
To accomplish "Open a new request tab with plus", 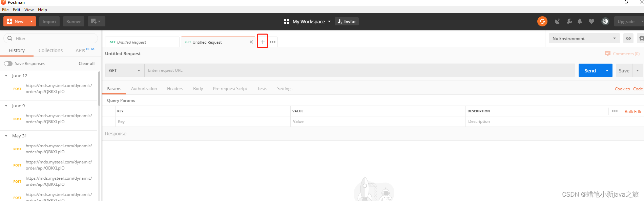I will click(x=263, y=42).
